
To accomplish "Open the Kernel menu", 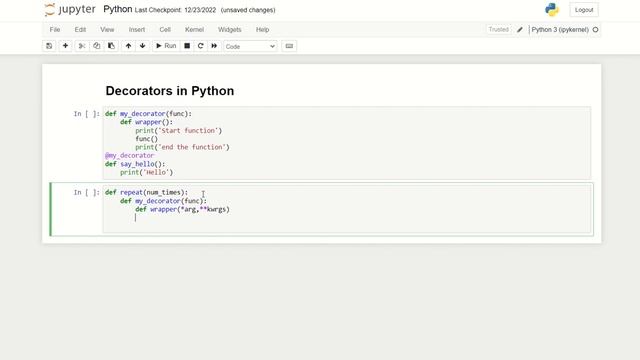I will point(194,30).
